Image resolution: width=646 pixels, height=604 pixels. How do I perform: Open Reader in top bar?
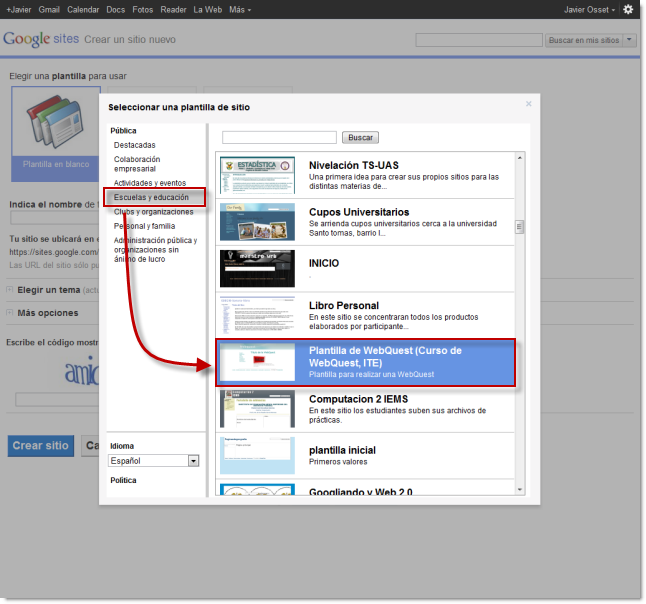point(173,9)
